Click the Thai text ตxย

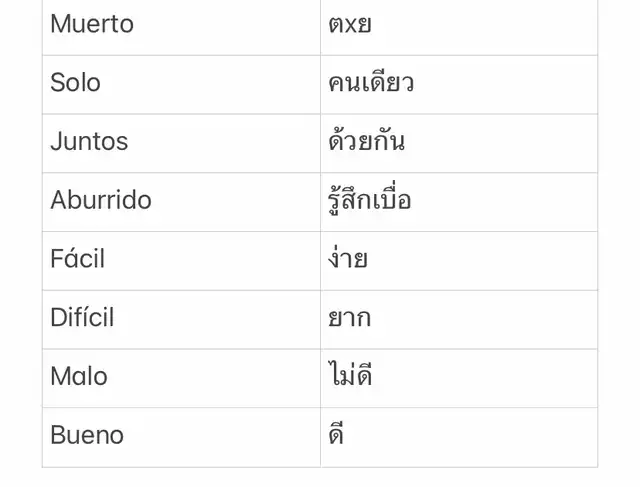pos(350,25)
